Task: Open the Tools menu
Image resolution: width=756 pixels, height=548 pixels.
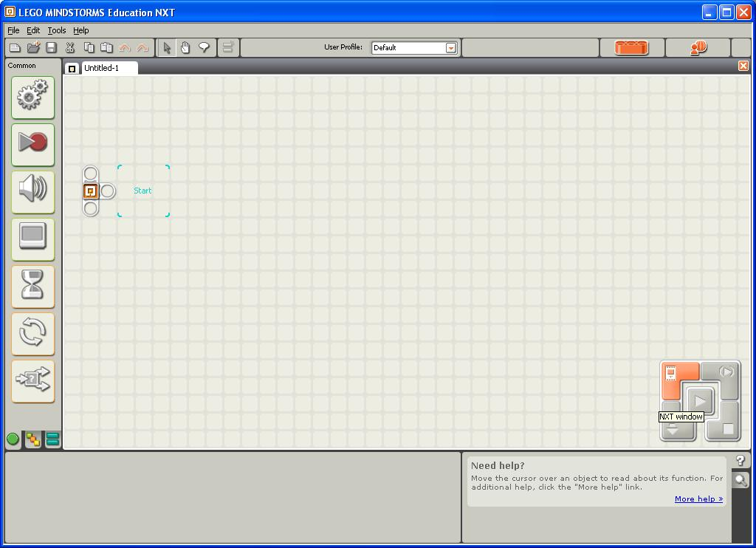Action: coord(56,30)
